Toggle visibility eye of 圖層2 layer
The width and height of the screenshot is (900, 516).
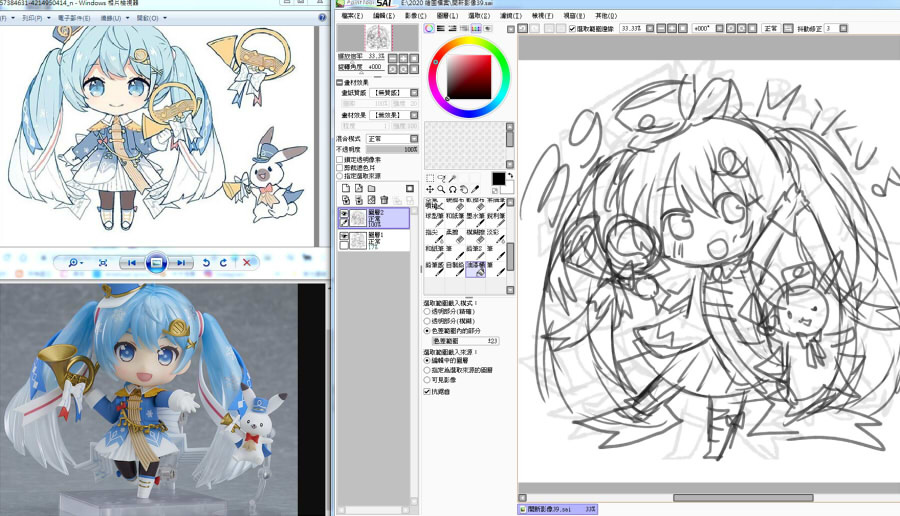pyautogui.click(x=344, y=214)
